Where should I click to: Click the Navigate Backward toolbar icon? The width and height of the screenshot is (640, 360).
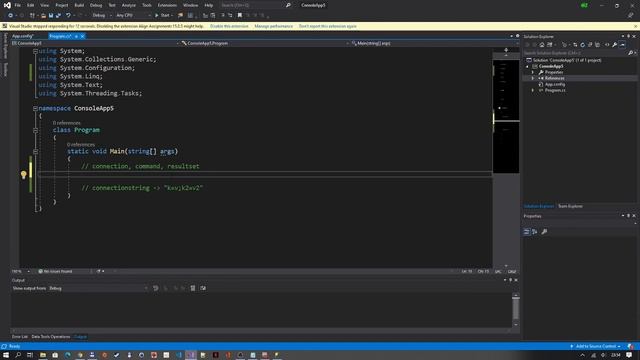[10, 16]
